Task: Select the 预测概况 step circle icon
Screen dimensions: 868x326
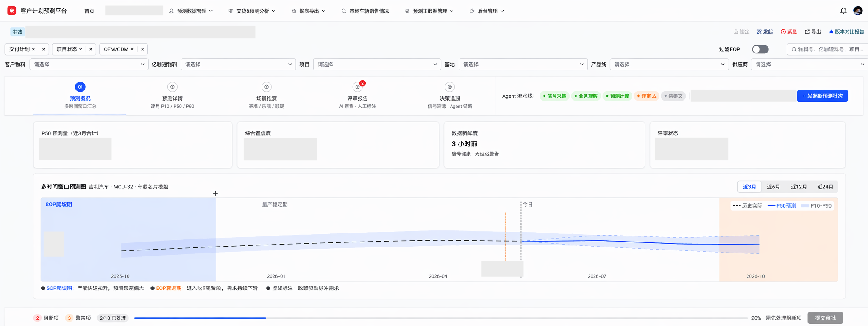Action: pyautogui.click(x=80, y=87)
